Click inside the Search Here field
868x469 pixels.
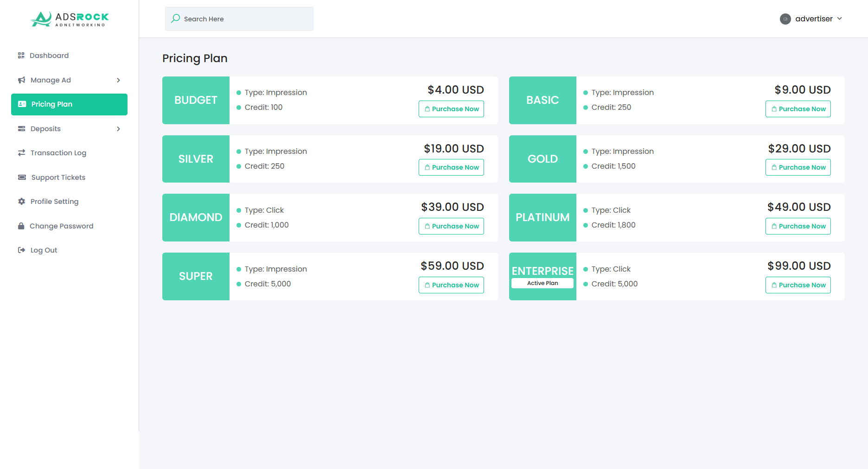pyautogui.click(x=239, y=19)
